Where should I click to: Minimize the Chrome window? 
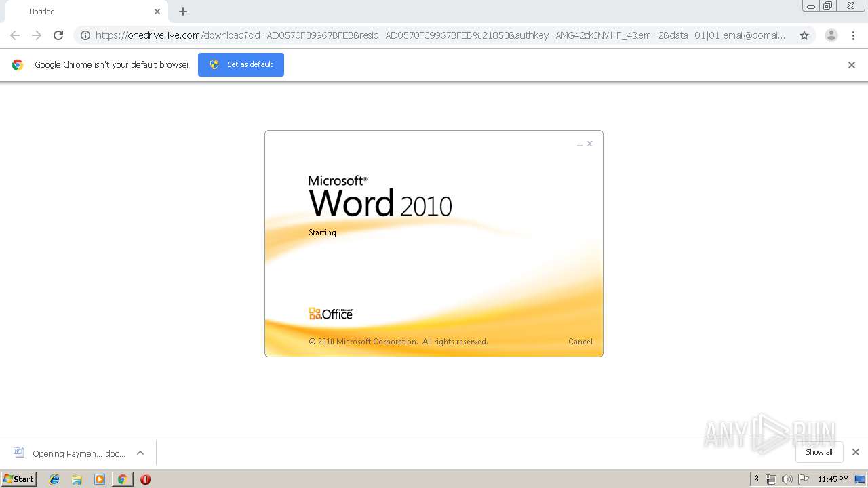click(x=811, y=6)
